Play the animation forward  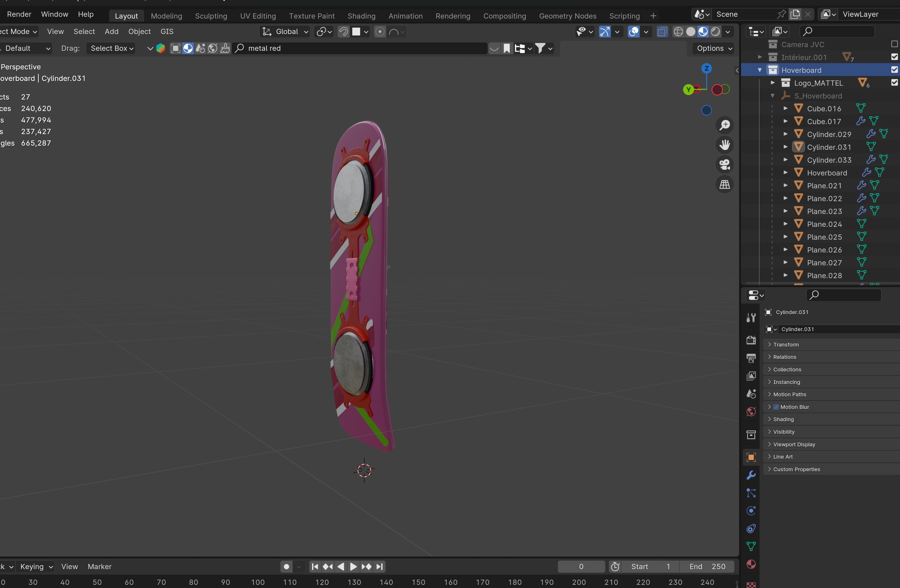click(353, 567)
